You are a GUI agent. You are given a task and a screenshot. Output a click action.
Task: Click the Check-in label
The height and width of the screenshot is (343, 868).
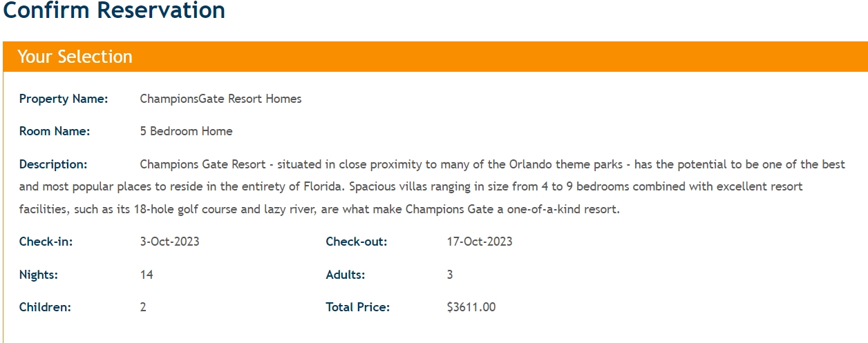46,242
